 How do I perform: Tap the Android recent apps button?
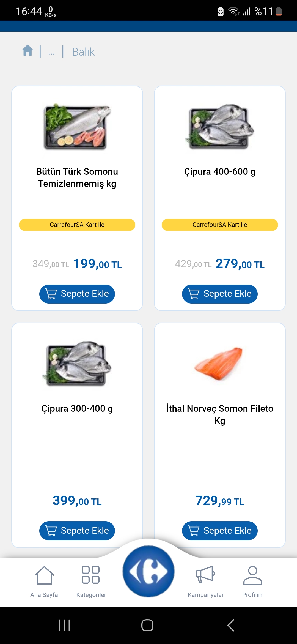[x=64, y=625]
